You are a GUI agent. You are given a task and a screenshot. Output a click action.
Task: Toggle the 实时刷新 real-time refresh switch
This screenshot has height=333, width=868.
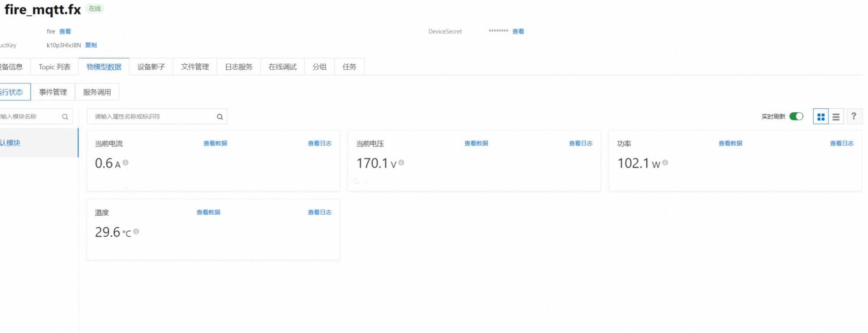click(x=796, y=116)
